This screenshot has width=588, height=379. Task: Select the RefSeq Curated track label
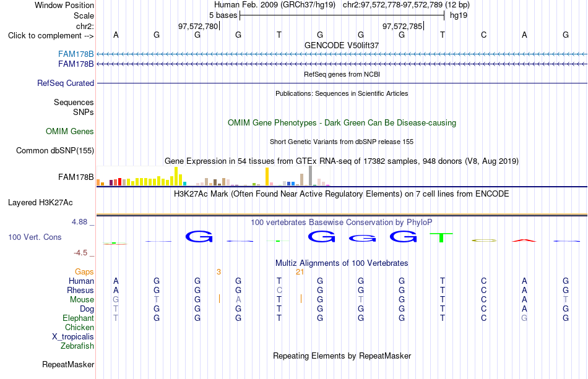[x=66, y=83]
